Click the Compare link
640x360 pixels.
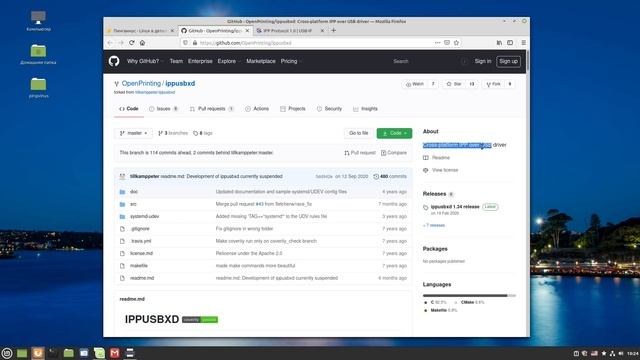[x=394, y=153]
